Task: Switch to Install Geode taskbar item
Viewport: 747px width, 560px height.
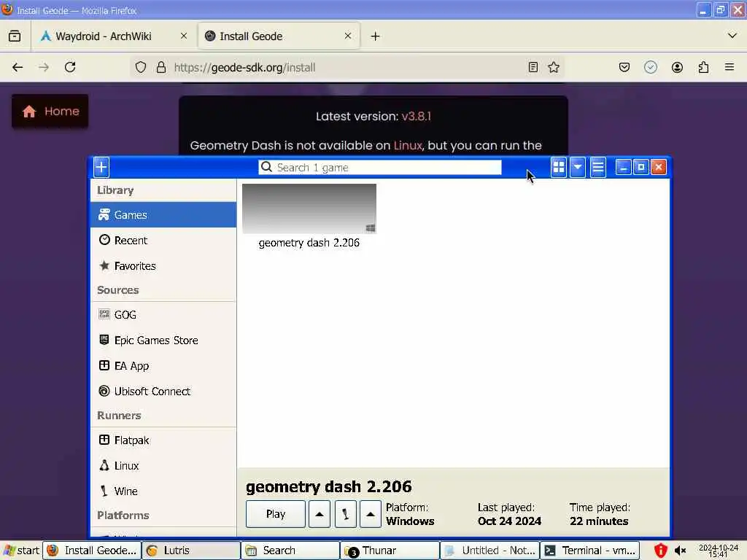Action: click(92, 551)
